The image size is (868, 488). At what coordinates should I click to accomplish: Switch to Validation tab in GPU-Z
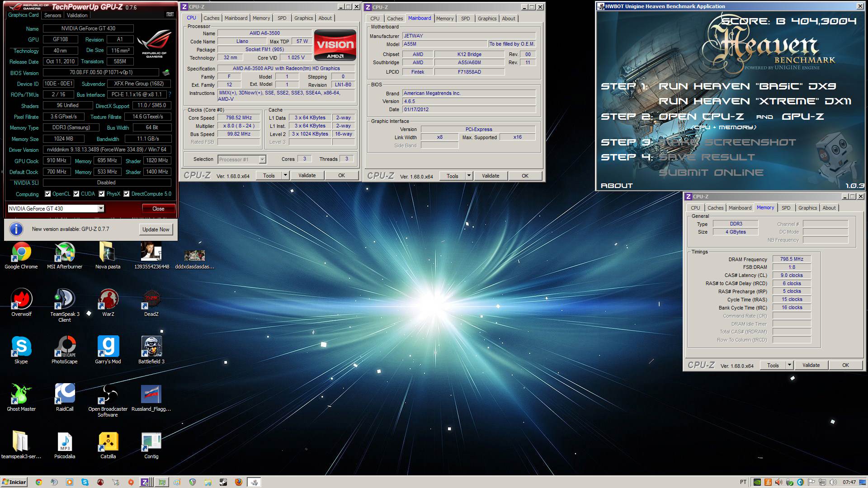(x=77, y=15)
